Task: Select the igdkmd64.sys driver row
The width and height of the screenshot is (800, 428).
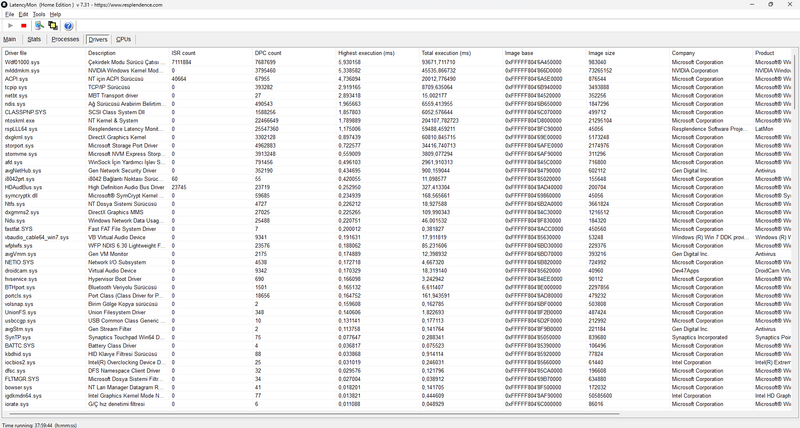Action: [x=397, y=395]
